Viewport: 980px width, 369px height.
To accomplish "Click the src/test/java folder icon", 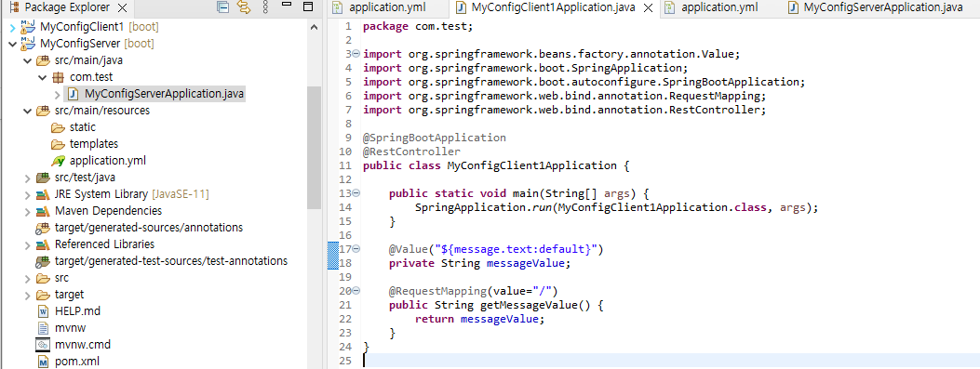I will pos(43,178).
